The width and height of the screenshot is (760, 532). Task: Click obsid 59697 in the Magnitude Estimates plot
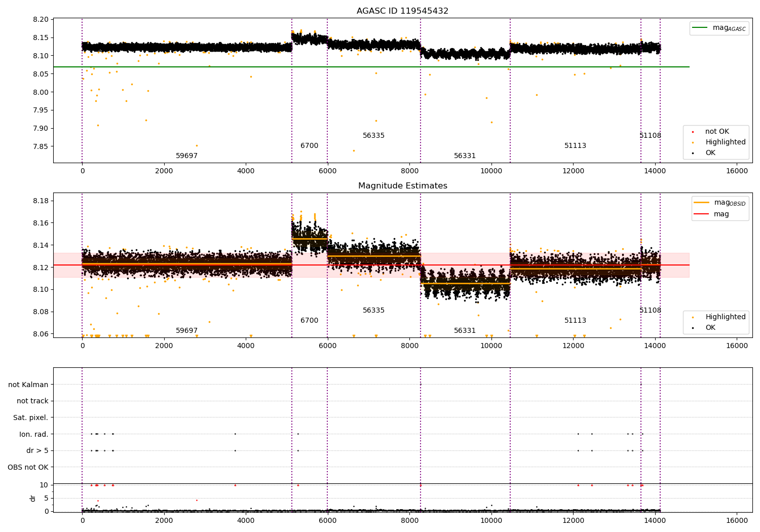tap(187, 331)
